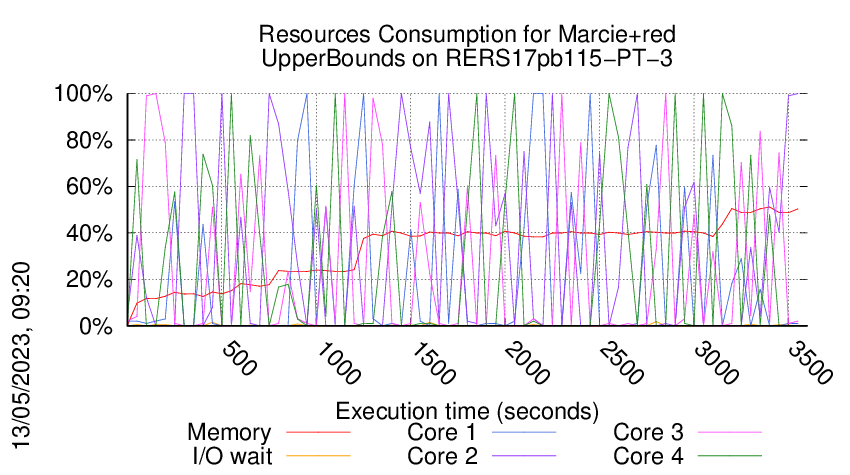
Task: Click the green Core 4 legend line sample
Action: 730,455
